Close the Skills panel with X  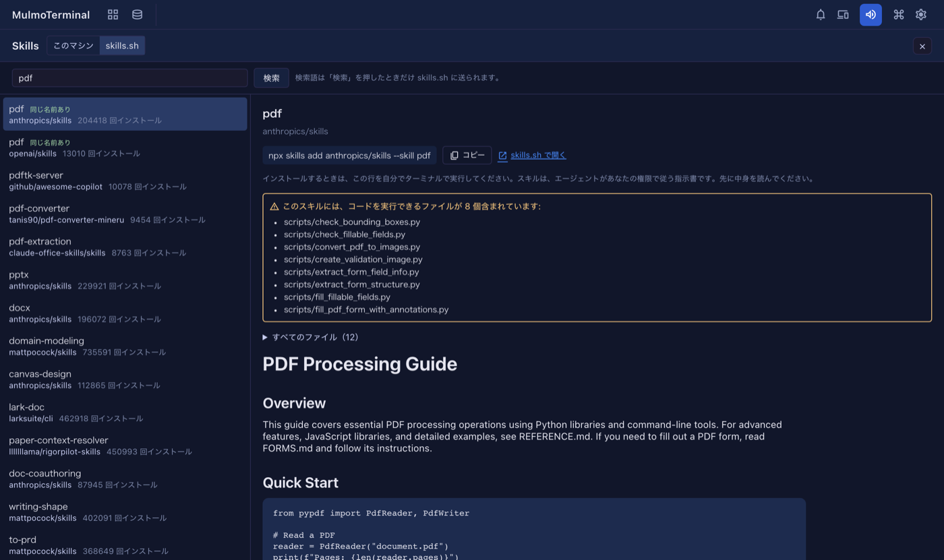922,46
